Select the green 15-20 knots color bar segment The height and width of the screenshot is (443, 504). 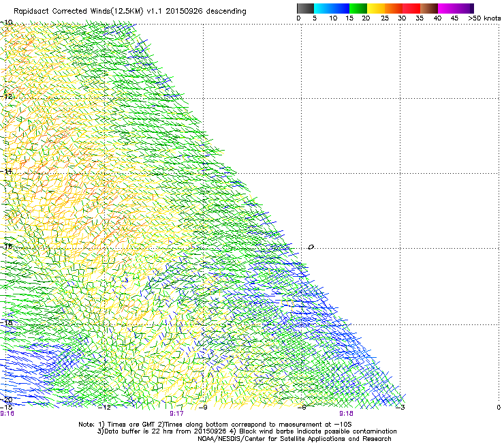point(358,8)
